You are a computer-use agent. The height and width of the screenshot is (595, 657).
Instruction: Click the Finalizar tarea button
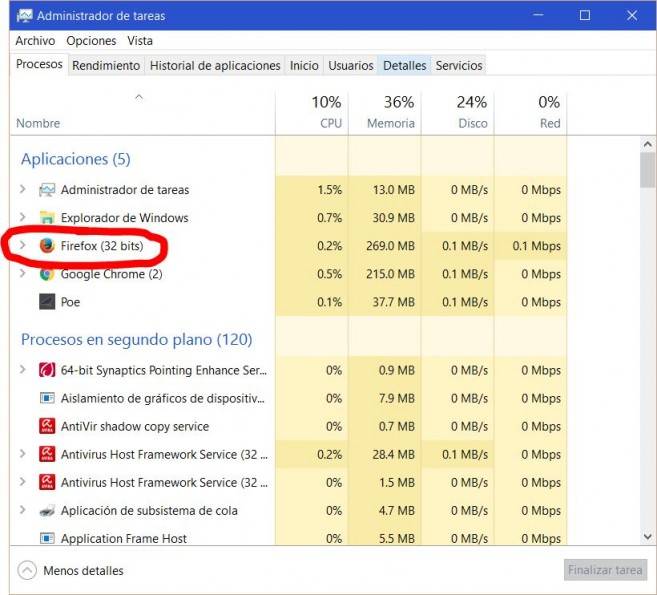(x=605, y=570)
